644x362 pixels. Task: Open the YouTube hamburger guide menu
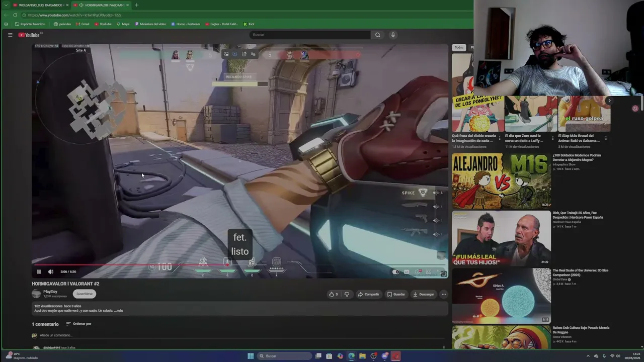10,35
